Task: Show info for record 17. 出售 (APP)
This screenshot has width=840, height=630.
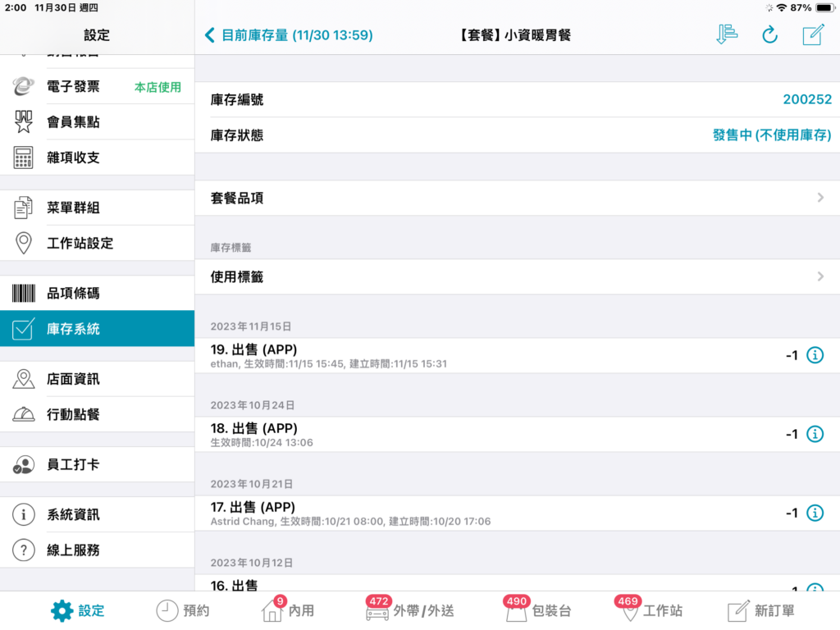Action: [x=815, y=513]
